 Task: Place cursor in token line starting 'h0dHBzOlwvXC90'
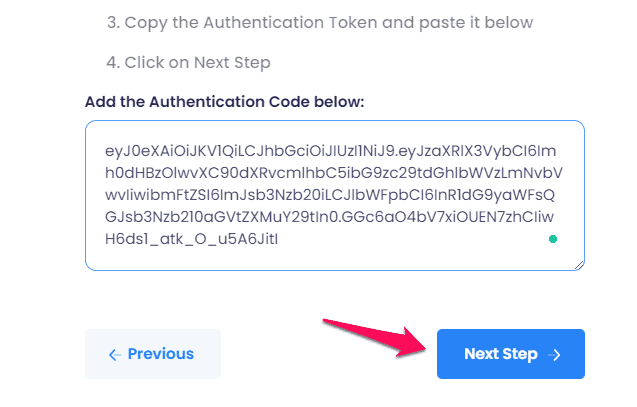pyautogui.click(x=330, y=174)
